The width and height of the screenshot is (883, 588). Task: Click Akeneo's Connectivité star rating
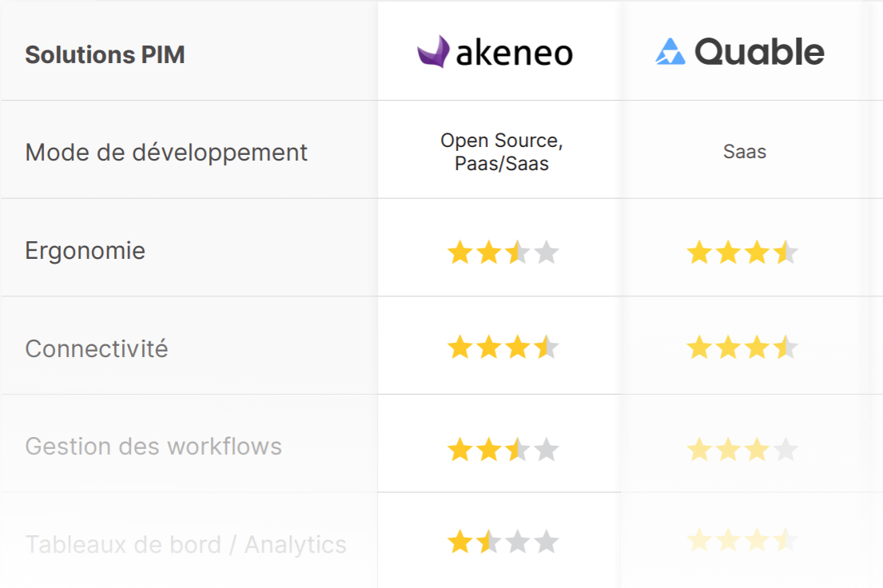point(503,348)
